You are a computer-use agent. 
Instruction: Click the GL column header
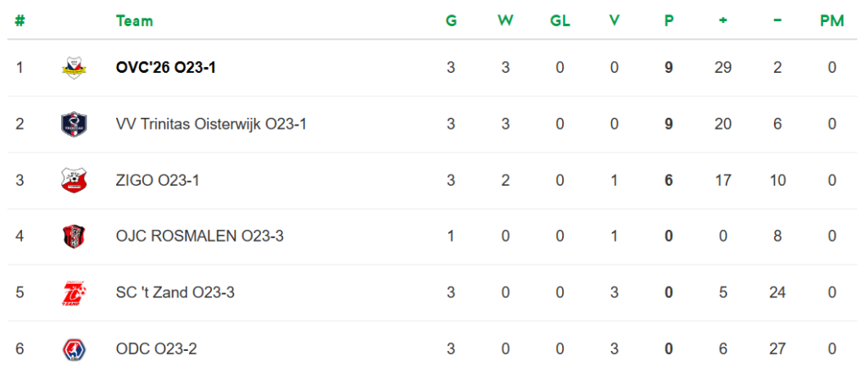(559, 21)
